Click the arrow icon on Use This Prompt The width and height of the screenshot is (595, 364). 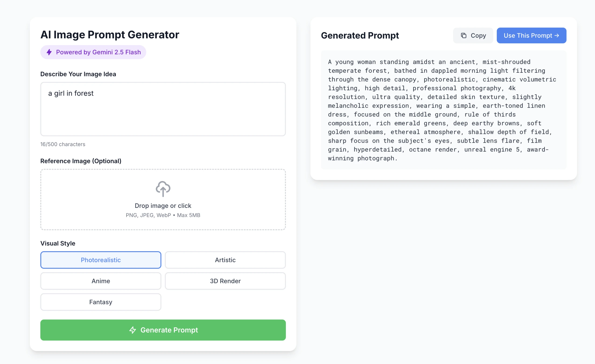click(x=557, y=35)
